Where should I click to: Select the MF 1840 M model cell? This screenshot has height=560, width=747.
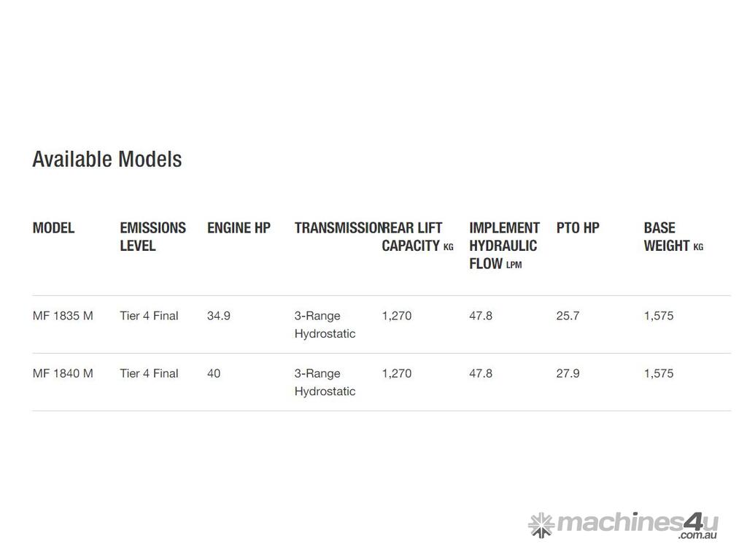(x=63, y=373)
